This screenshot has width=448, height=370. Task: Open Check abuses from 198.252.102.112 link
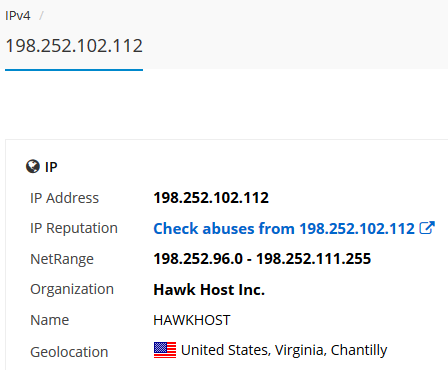click(x=284, y=229)
